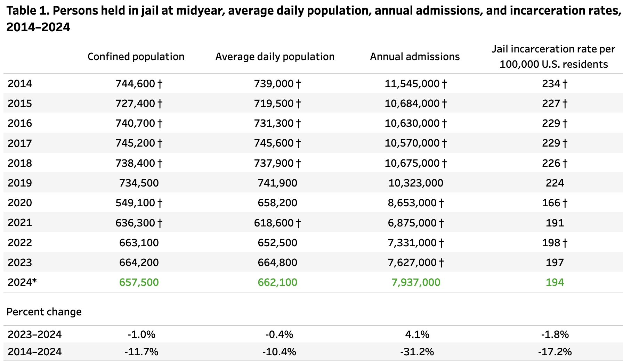This screenshot has width=623, height=364.
Task: Select the Confined population column header
Action: (x=136, y=57)
